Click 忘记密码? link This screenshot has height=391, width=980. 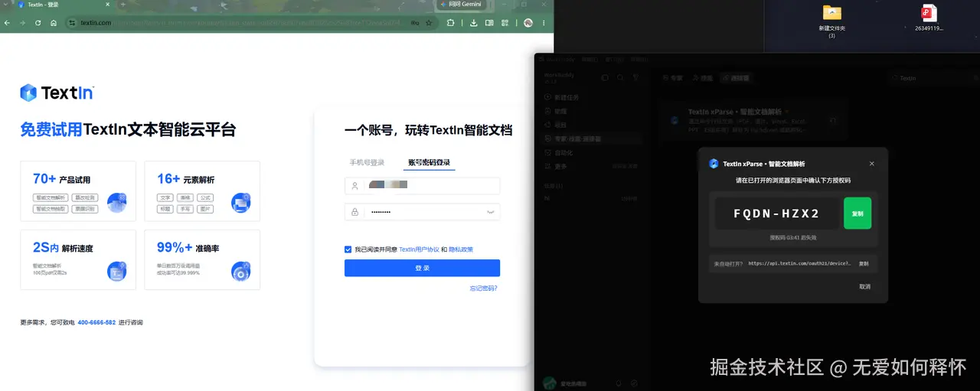click(x=483, y=288)
